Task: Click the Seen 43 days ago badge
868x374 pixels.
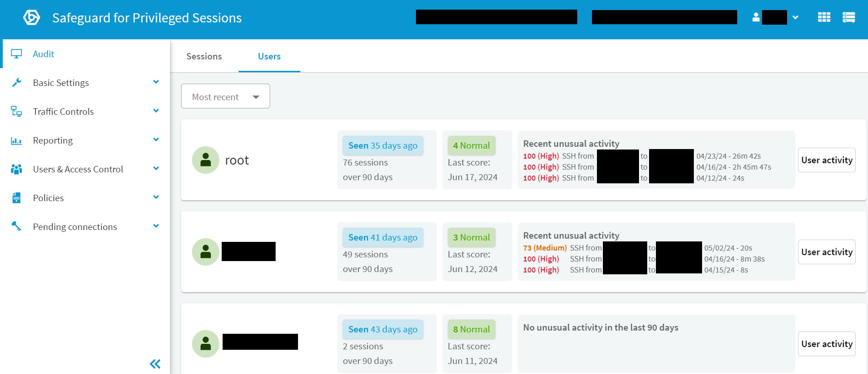Action: 383,329
